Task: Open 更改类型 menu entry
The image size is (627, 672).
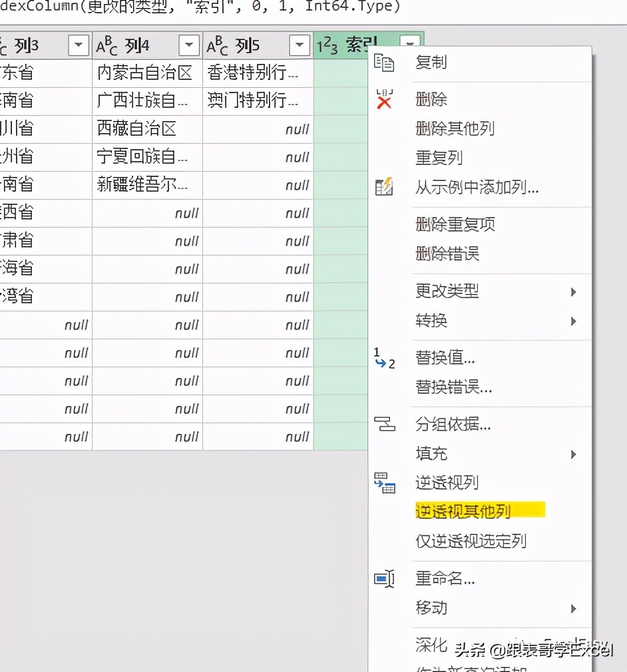Action: tap(447, 291)
